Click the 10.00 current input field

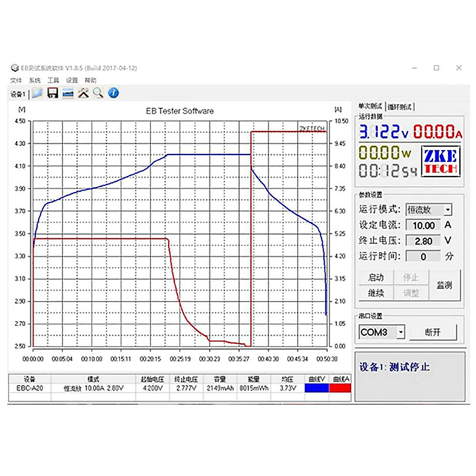tap(423, 225)
